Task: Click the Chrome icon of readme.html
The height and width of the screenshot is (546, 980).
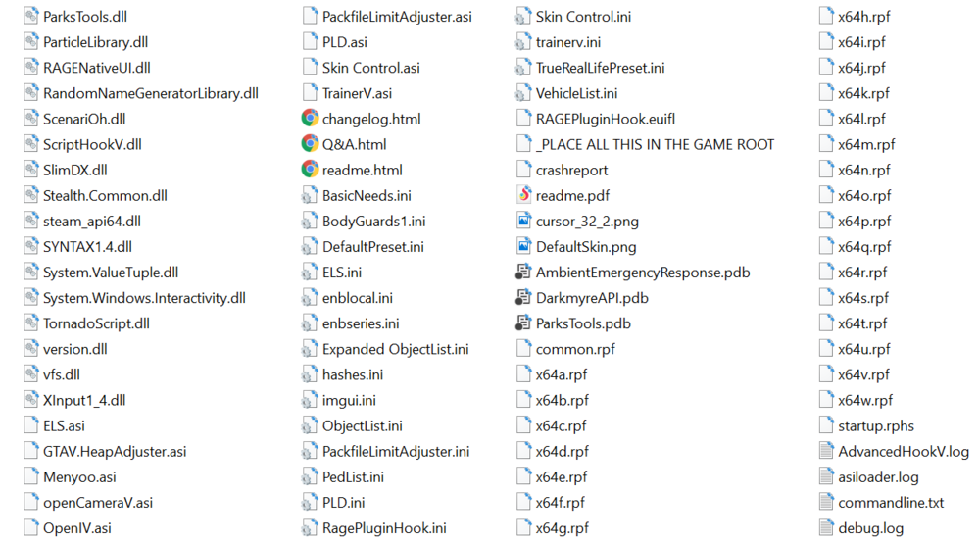Action: pos(310,170)
